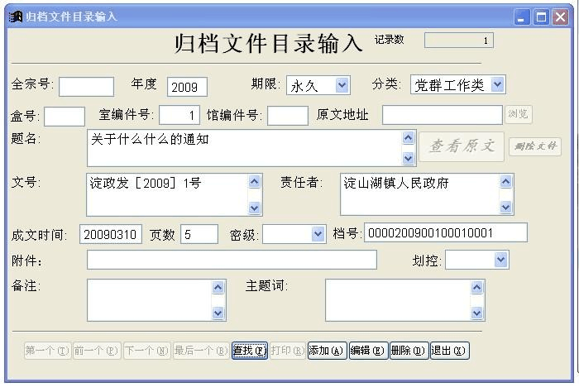
Task: Go to previous record with 前一个(P)
Action: (x=96, y=351)
